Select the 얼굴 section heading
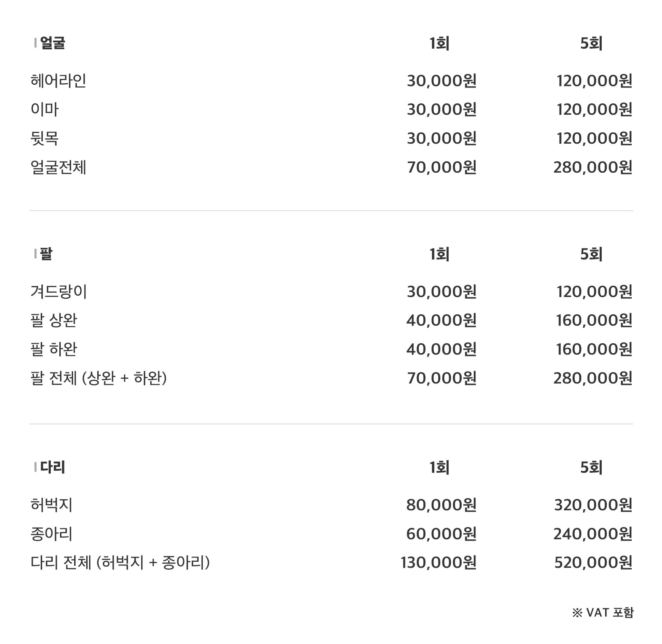The height and width of the screenshot is (644, 662). point(52,43)
